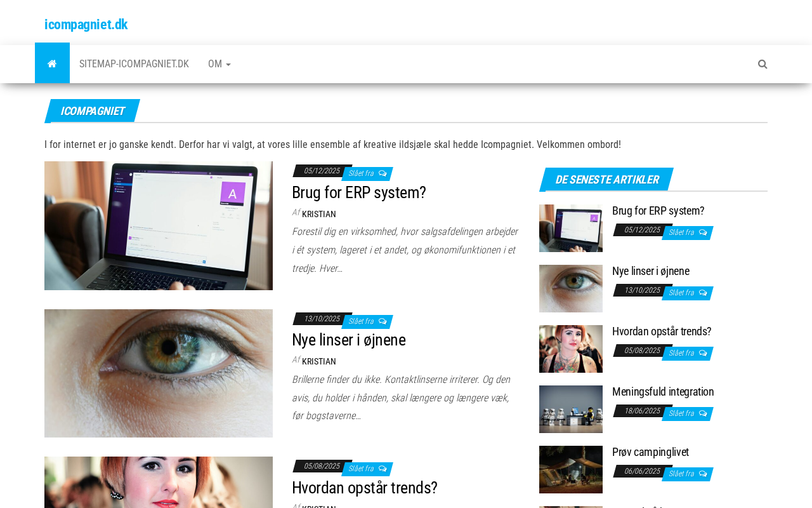The image size is (812, 508).
Task: Click Slået fra under sidebar Prøv campinglivet
Action: (x=681, y=474)
